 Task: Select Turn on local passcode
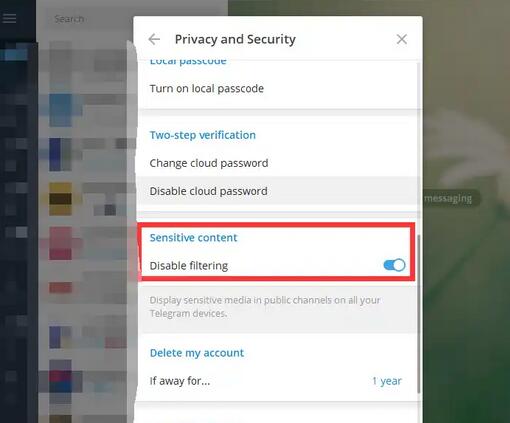coord(277,89)
